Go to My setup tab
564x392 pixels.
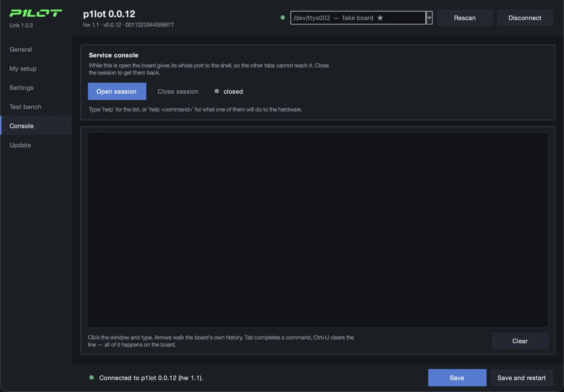point(36,69)
